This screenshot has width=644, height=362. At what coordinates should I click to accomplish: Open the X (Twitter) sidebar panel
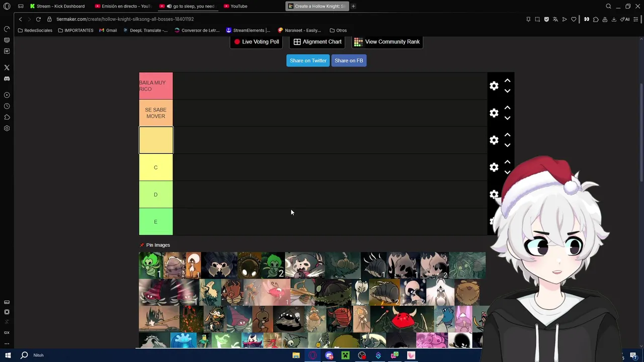pos(7,67)
